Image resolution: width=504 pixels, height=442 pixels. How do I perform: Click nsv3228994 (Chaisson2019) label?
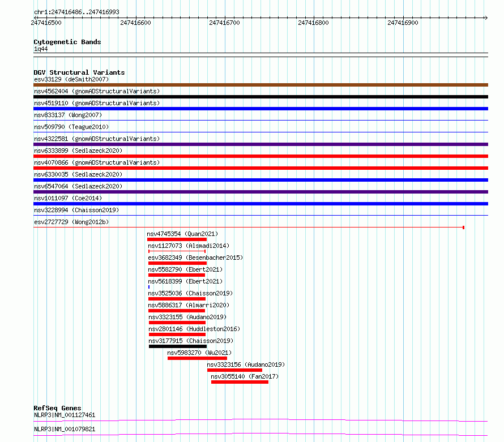point(76,210)
